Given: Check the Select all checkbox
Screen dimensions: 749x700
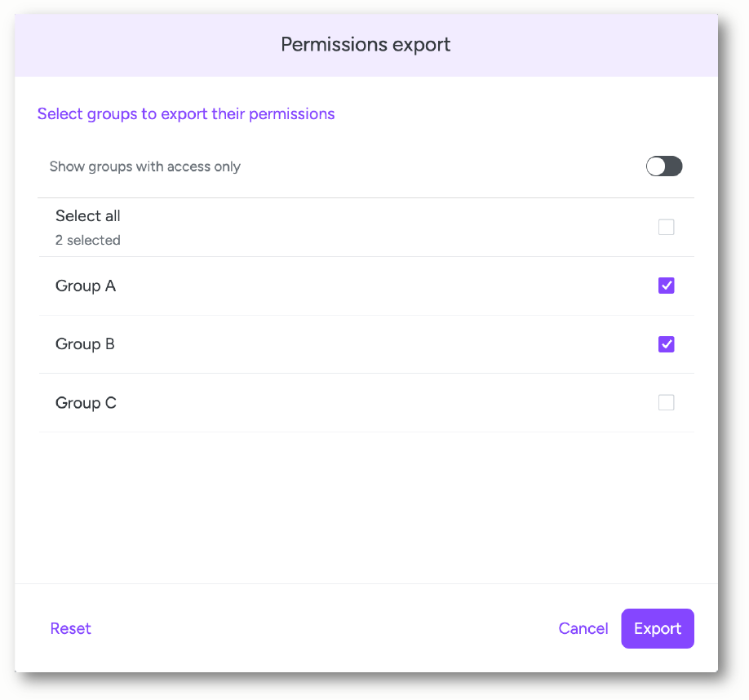Looking at the screenshot, I should click(666, 227).
